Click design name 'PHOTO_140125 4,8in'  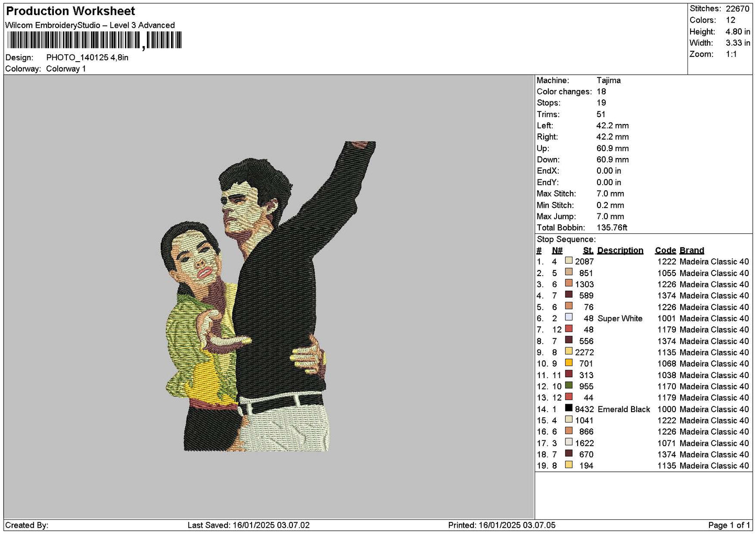click(x=87, y=58)
